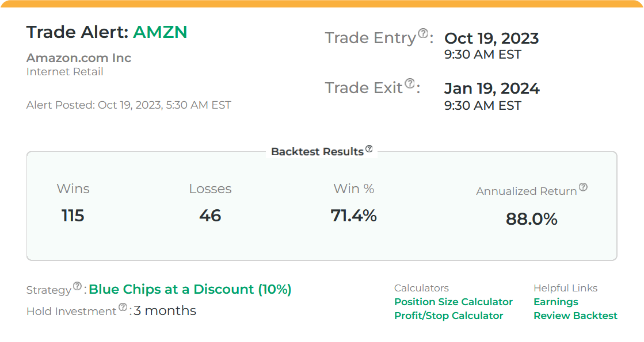Select the Trade Exit date Jan 19, 2024
Image resolution: width=644 pixels, height=342 pixels.
(x=491, y=89)
